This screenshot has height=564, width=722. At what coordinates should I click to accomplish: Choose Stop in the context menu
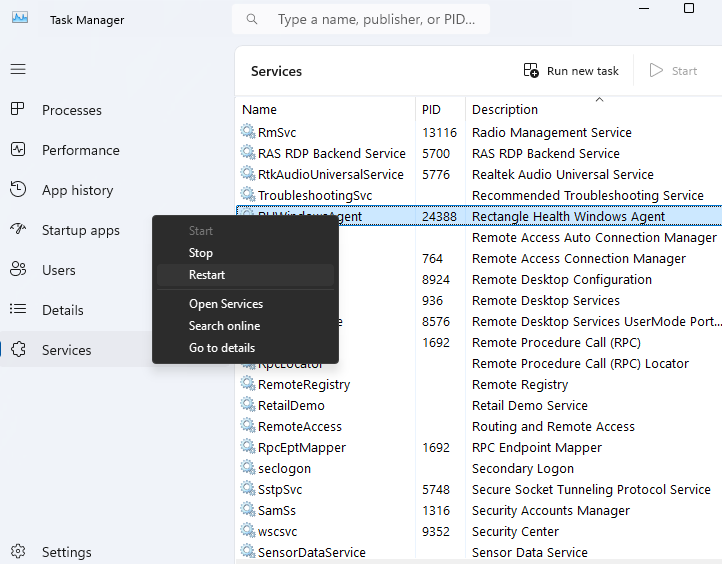click(x=245, y=253)
